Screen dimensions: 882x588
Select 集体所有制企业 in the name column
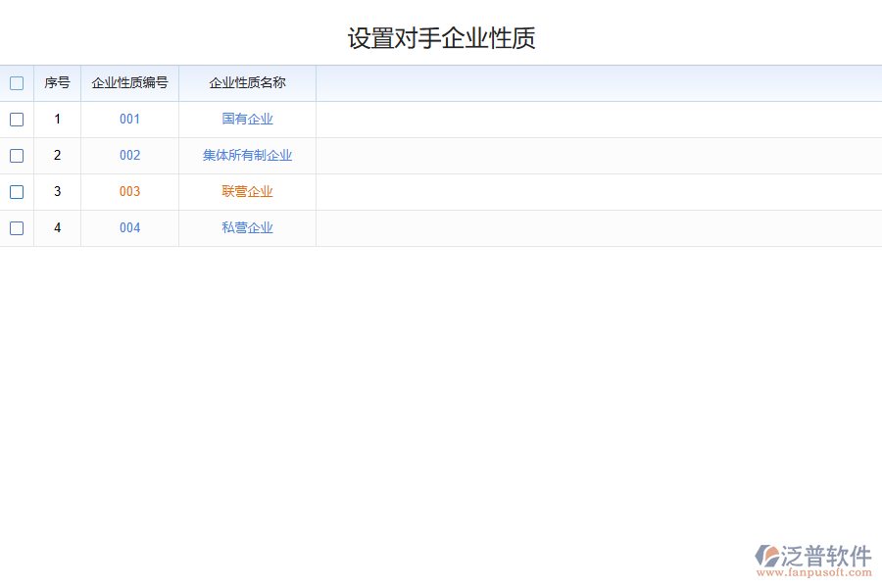pyautogui.click(x=246, y=156)
